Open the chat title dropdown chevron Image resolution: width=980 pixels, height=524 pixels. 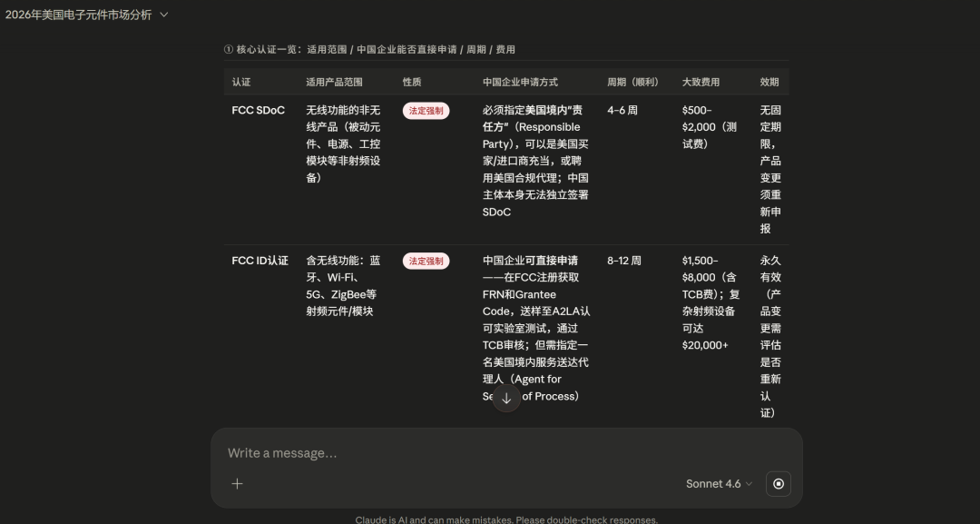(163, 15)
